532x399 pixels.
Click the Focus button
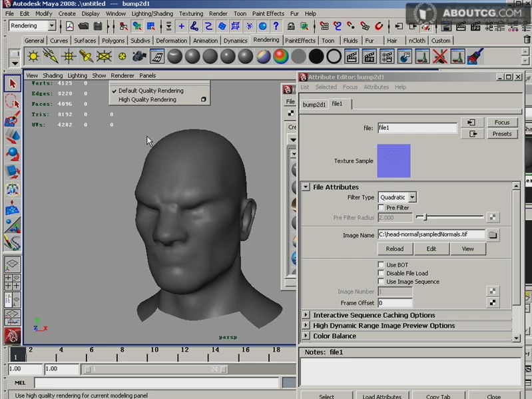tap(502, 122)
